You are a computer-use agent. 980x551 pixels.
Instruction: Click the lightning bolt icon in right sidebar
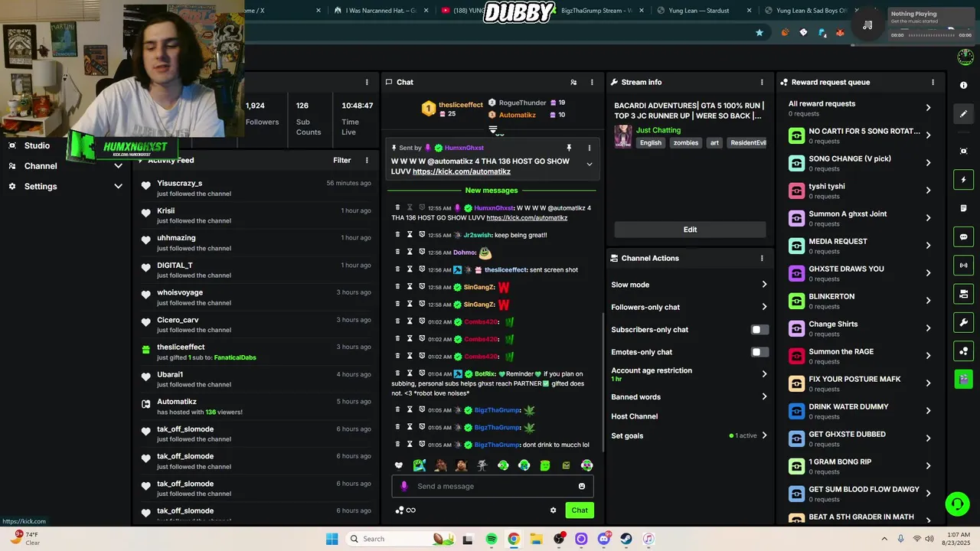(964, 180)
